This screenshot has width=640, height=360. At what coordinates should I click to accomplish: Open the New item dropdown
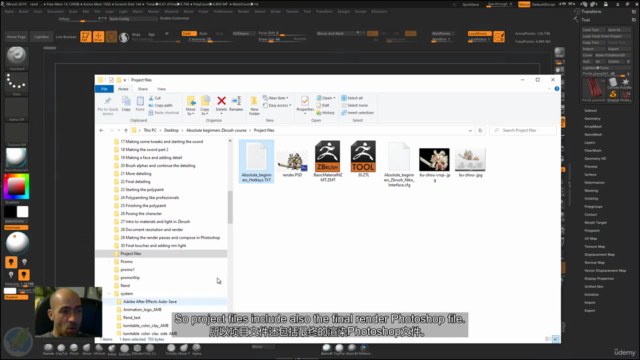(276, 98)
